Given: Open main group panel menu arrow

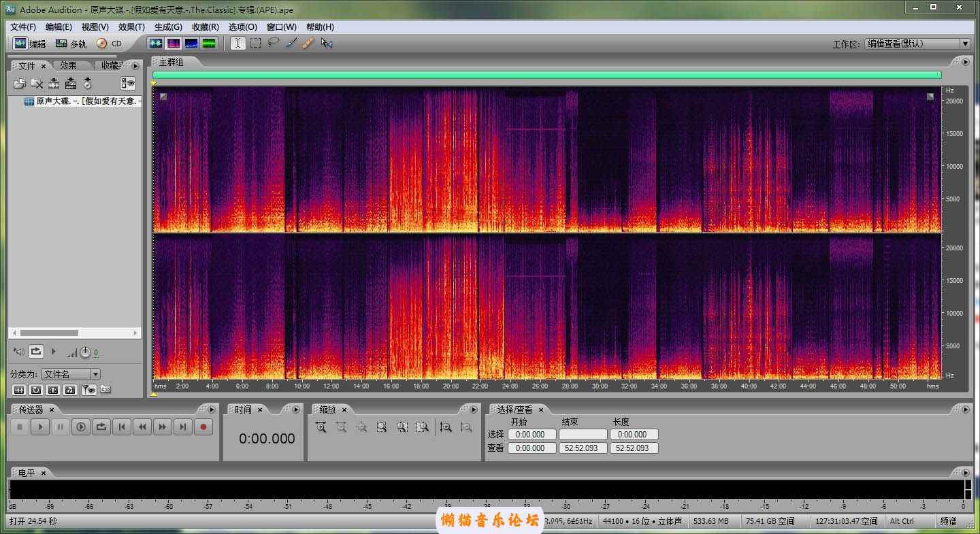Looking at the screenshot, I should 965,62.
